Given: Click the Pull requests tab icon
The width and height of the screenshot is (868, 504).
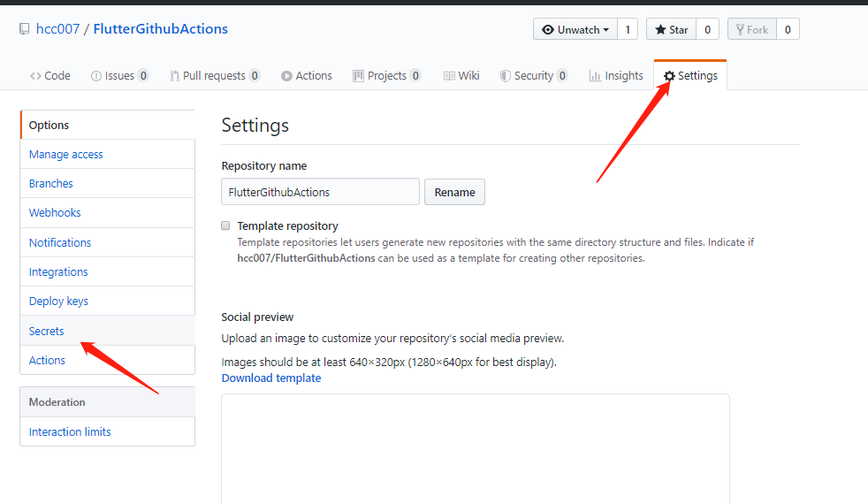Looking at the screenshot, I should click(x=175, y=76).
